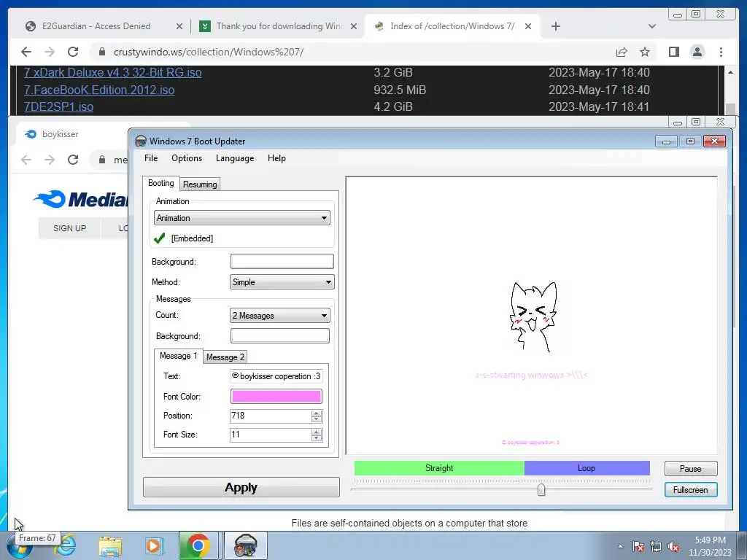Increase the Font Size with up arrow
747x560 pixels.
(317, 432)
